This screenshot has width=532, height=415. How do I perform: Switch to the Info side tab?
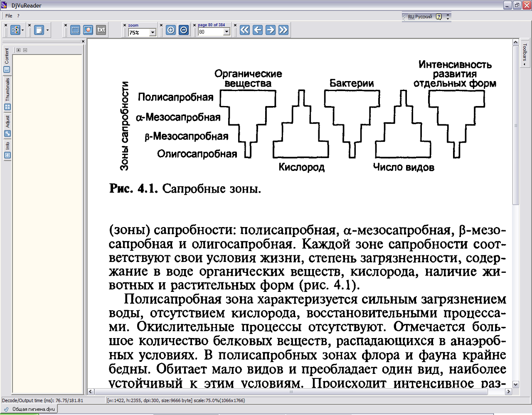pyautogui.click(x=7, y=150)
